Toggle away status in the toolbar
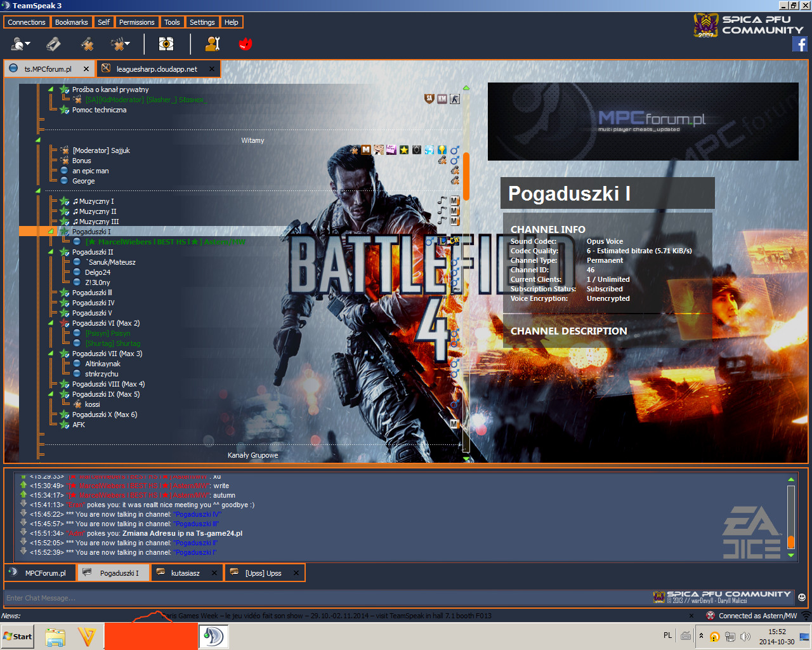The image size is (812, 650). pyautogui.click(x=18, y=44)
